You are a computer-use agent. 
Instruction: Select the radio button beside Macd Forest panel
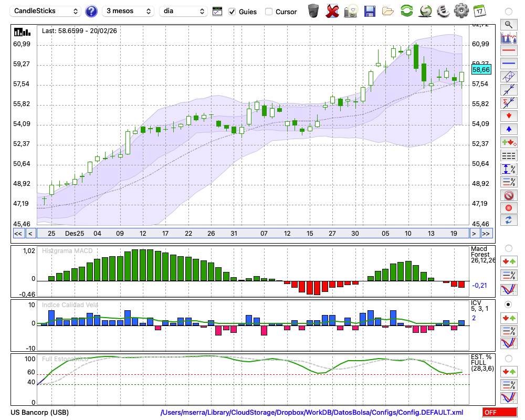tap(508, 248)
